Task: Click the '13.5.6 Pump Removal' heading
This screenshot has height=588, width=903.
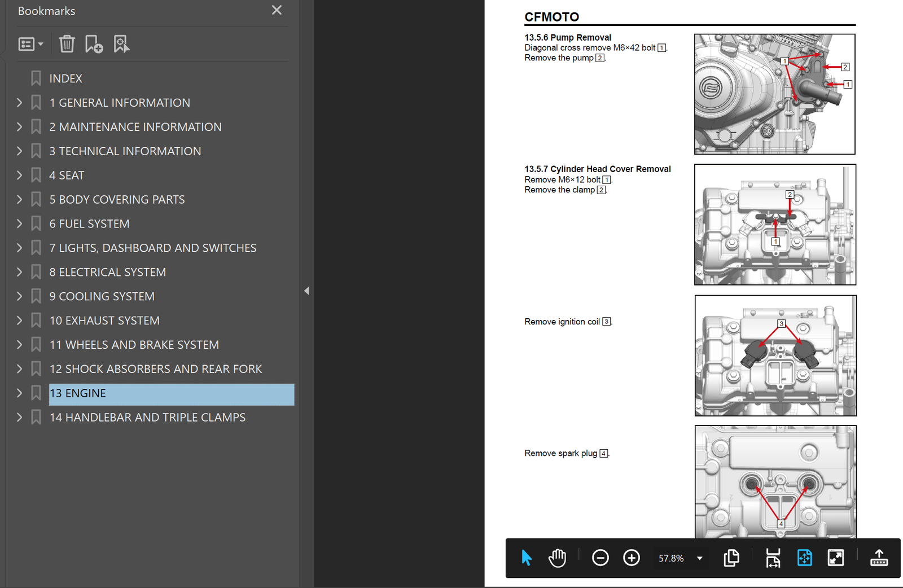Action: tap(568, 38)
